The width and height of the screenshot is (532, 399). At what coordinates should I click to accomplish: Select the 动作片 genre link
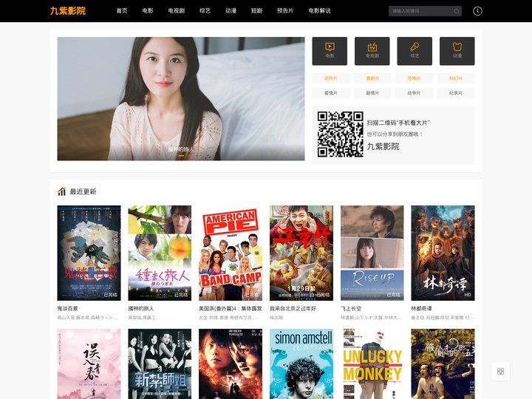pos(330,78)
